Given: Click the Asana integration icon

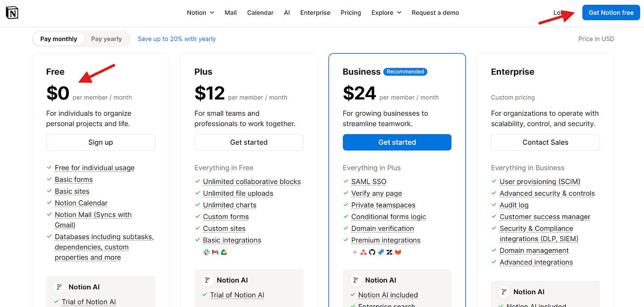Looking at the screenshot, I should (x=363, y=252).
